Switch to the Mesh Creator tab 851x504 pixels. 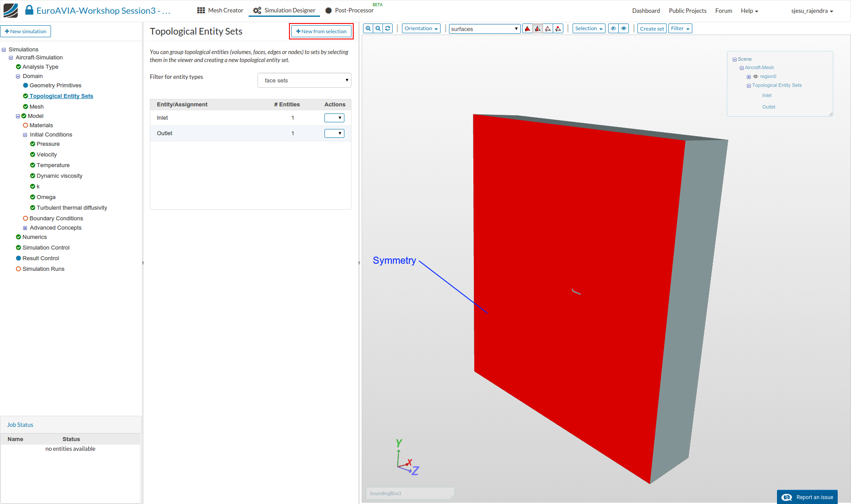220,10
